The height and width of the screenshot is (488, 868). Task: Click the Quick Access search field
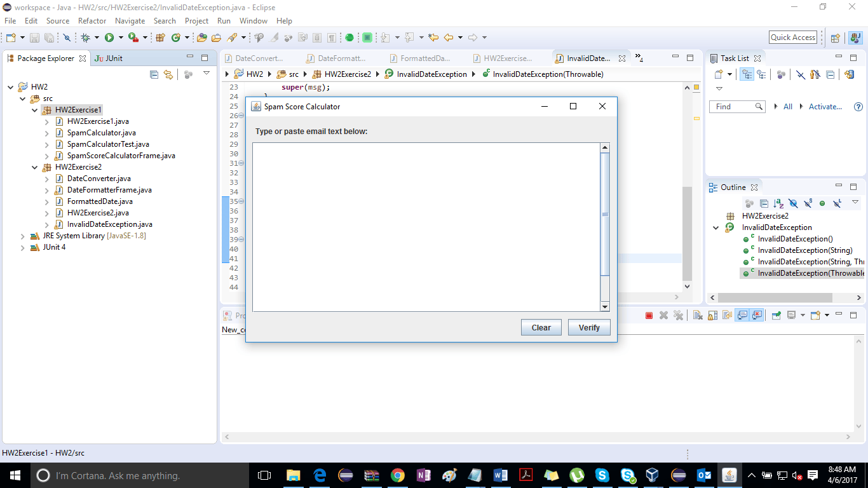click(793, 37)
